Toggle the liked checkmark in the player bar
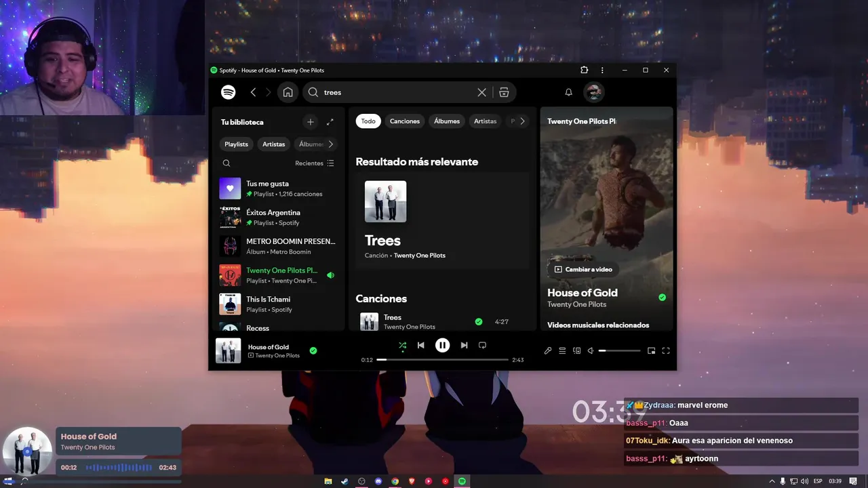Screen dimensions: 868x488 [x=313, y=350]
